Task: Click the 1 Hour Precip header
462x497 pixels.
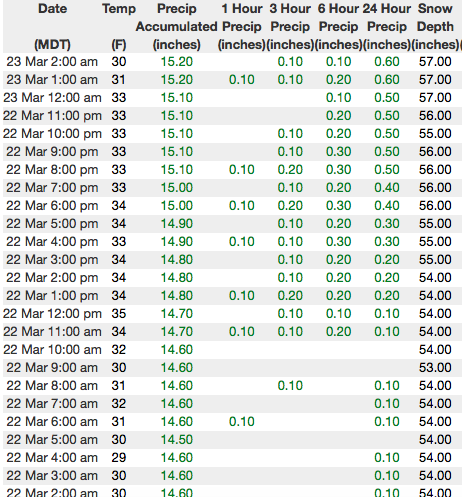Action: pos(242,26)
